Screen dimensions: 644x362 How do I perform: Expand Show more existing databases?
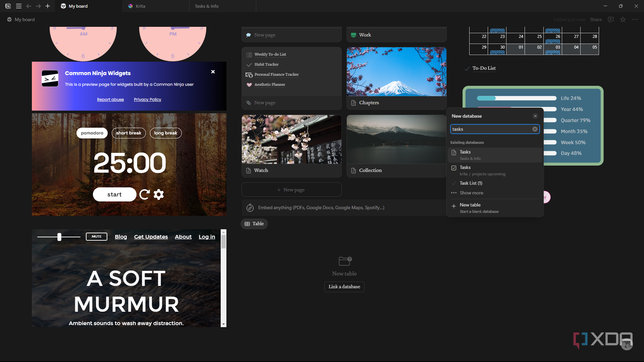(495, 193)
